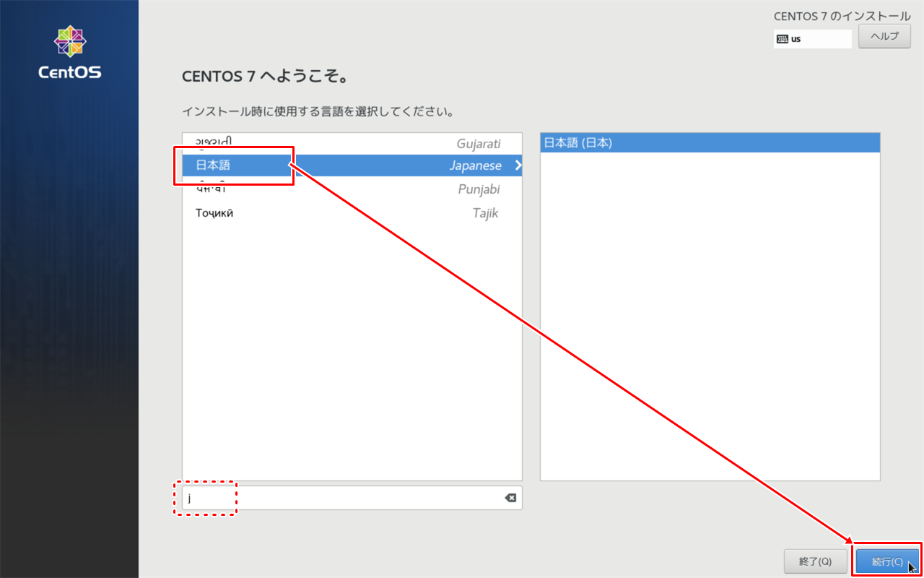Click the chevron arrow on the Japanese row
Screen dimensions: 924x578
pyautogui.click(x=517, y=165)
